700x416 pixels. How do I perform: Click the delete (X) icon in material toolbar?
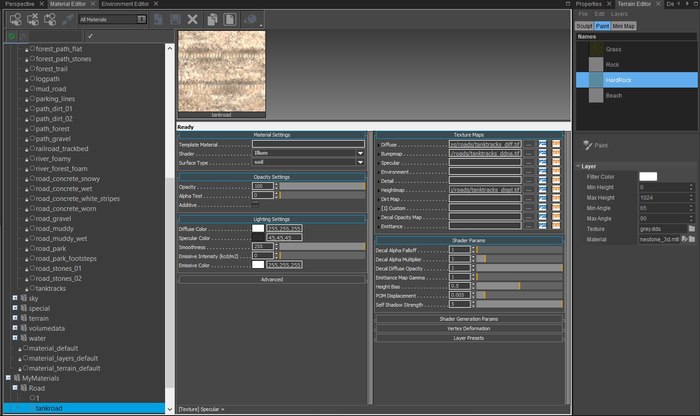pos(192,18)
